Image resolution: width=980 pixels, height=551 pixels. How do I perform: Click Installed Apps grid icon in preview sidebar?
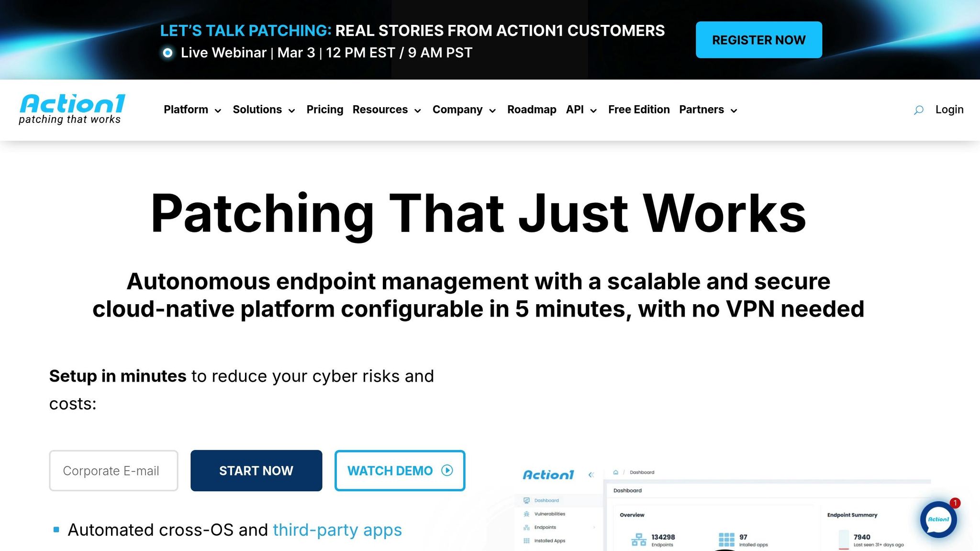coord(526,541)
